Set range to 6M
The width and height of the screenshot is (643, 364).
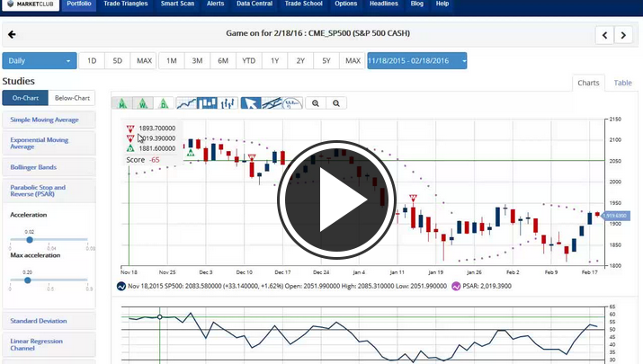point(223,61)
